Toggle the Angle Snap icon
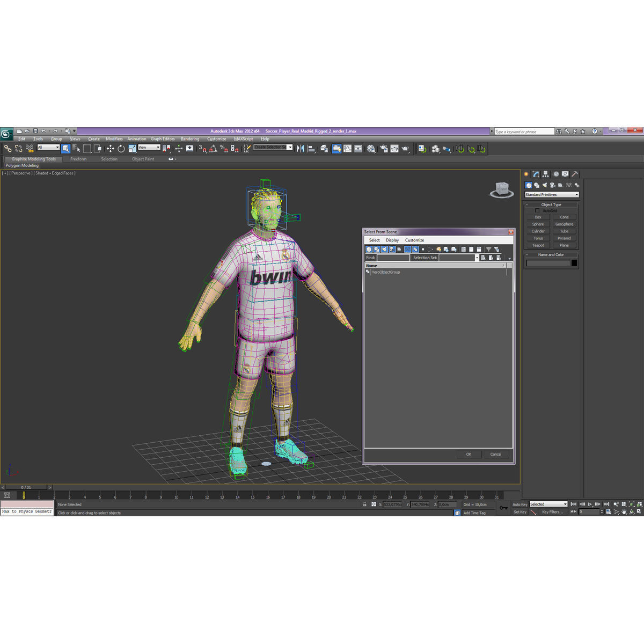Viewport: 644px width, 644px height. pyautogui.click(x=213, y=149)
